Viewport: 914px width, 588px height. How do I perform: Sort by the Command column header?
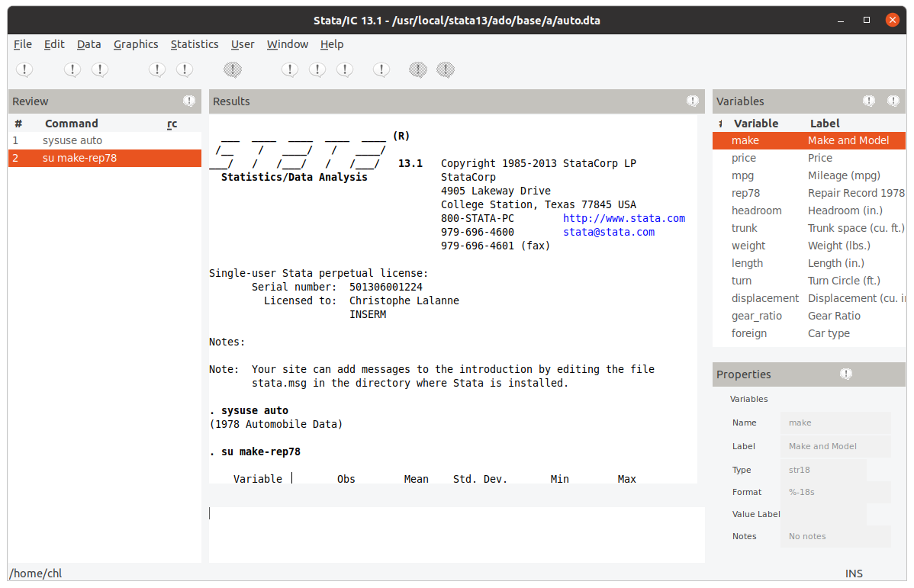tap(72, 124)
